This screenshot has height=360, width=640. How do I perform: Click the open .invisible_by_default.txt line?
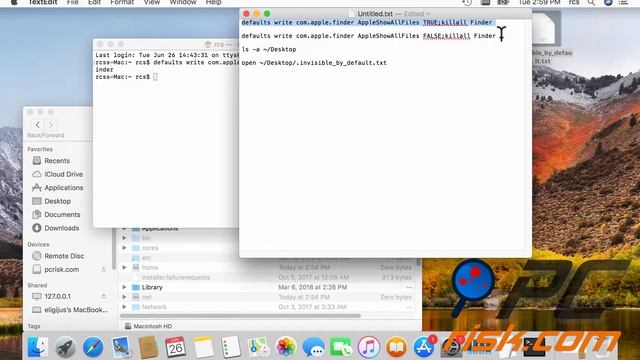[x=314, y=63]
